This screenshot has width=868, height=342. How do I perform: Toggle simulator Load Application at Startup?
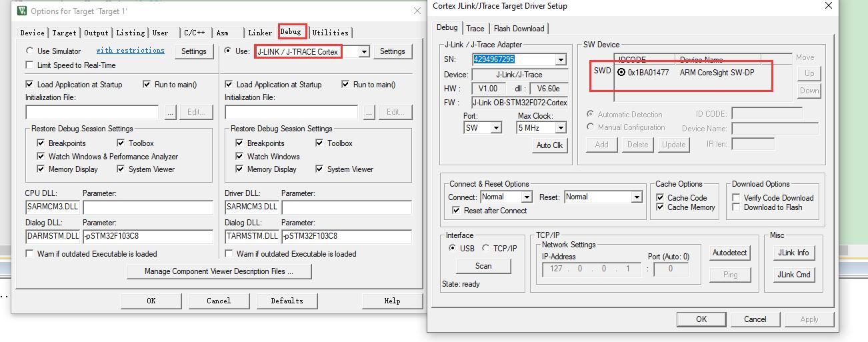29,85
